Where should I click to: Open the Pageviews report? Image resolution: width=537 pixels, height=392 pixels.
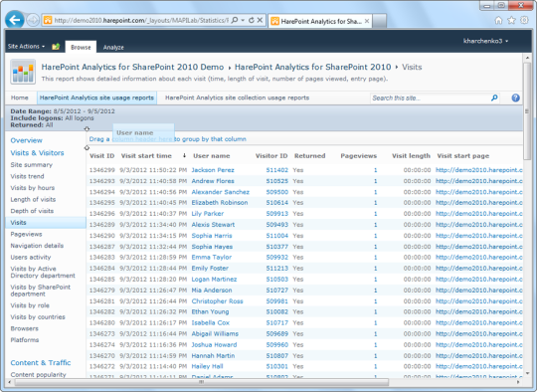coord(26,235)
